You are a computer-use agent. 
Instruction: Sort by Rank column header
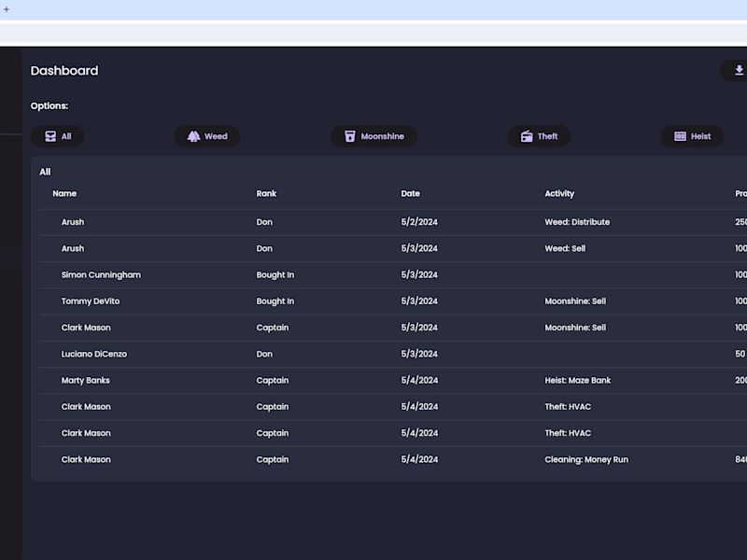(266, 193)
